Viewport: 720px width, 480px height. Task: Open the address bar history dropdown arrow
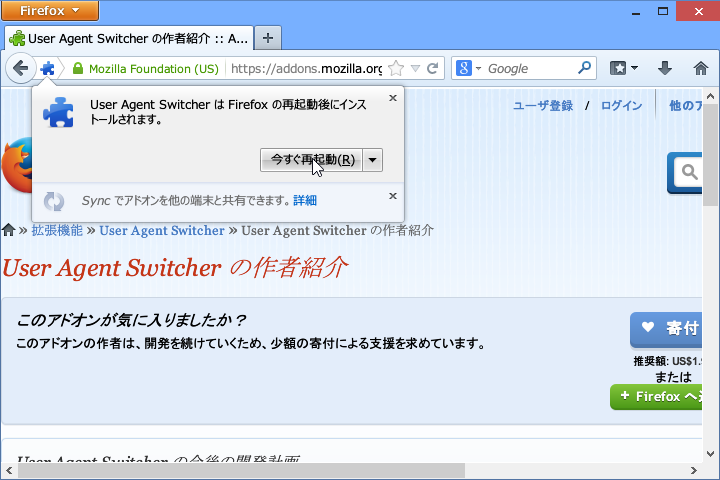416,69
